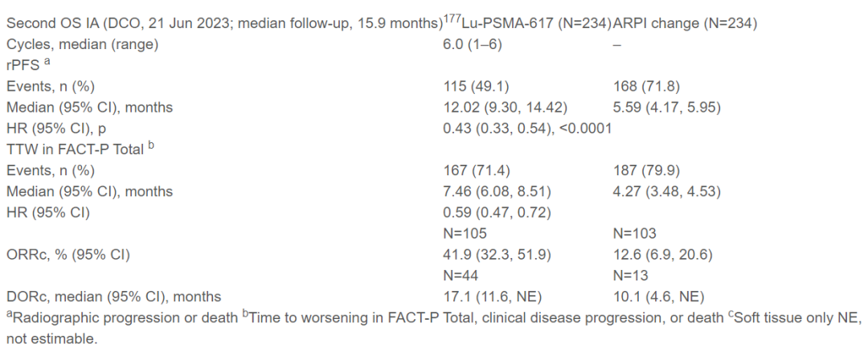Viewport: 868px width, 352px height.
Task: Click the "ORRc, % (95% CI)" row label
Action: pyautogui.click(x=68, y=254)
